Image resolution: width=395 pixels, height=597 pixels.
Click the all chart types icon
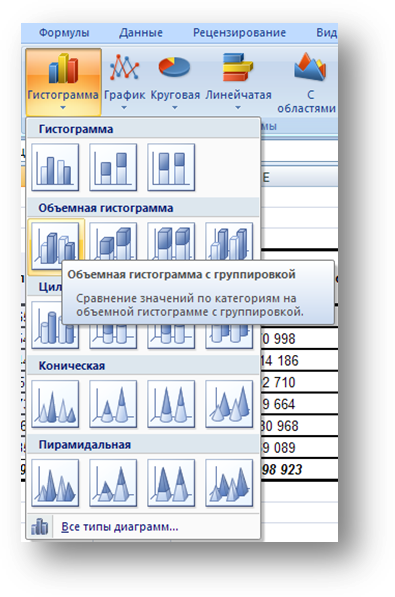[x=40, y=527]
